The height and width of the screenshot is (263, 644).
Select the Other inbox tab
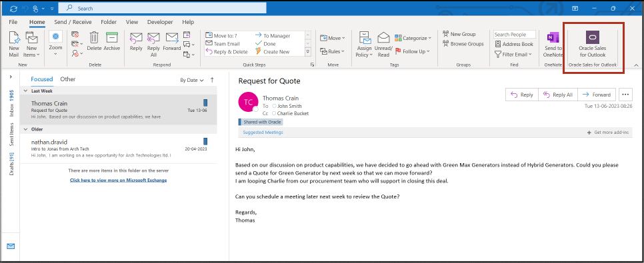point(68,79)
